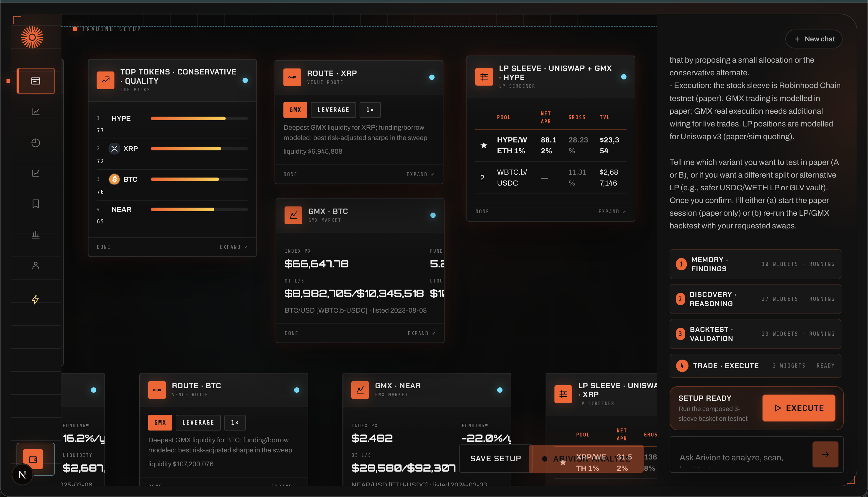The image size is (868, 497).
Task: Click the Arivion sunburst logo
Action: [32, 37]
